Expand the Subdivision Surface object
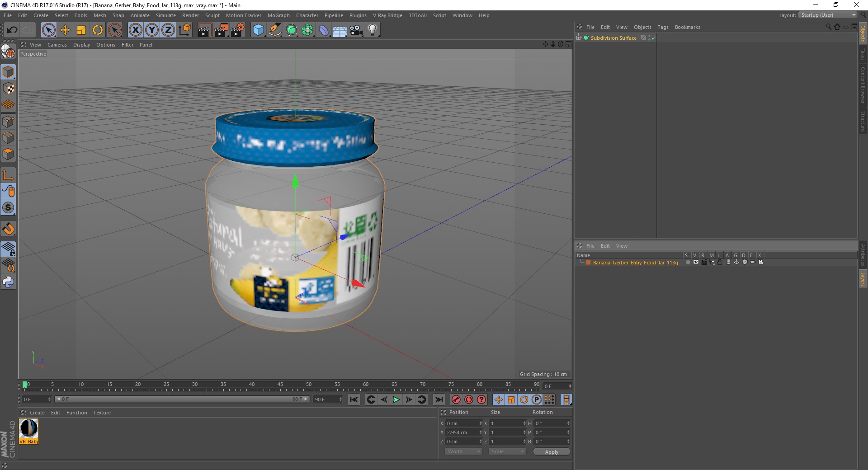Image resolution: width=868 pixels, height=470 pixels. pos(578,38)
